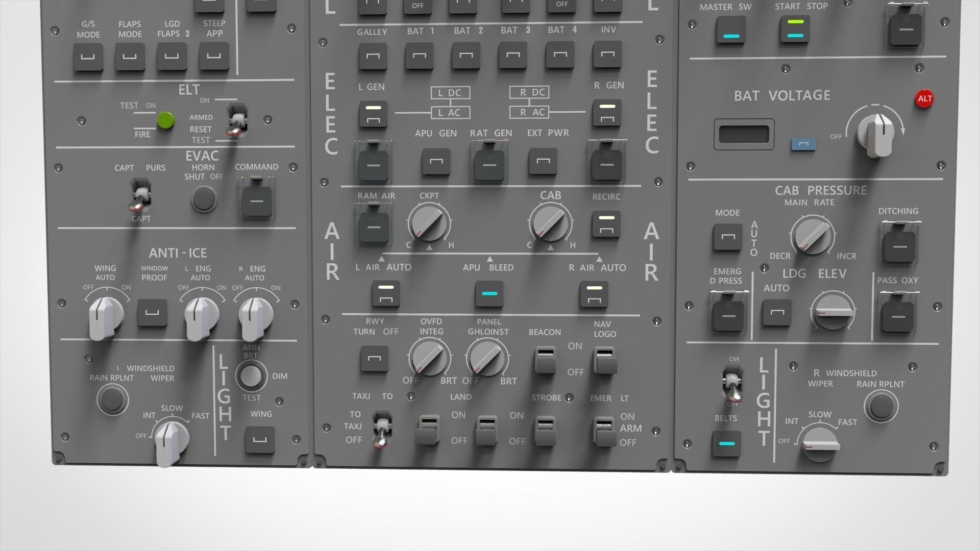Push the WINDOW PROOF button
The image size is (980, 551).
[x=153, y=313]
